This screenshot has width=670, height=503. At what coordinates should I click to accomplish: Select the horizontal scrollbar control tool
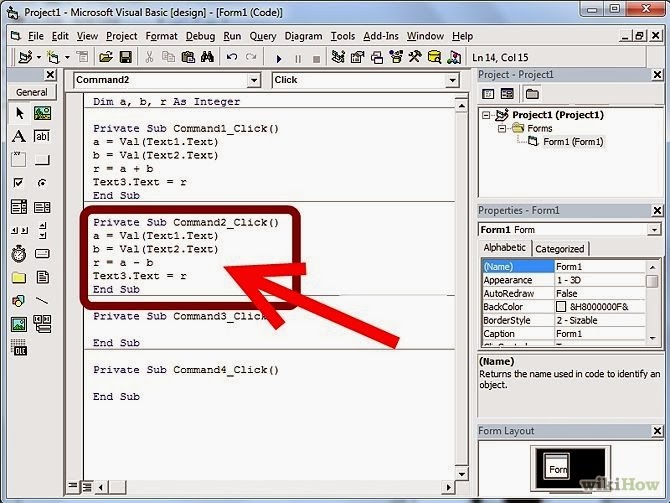tap(19, 230)
